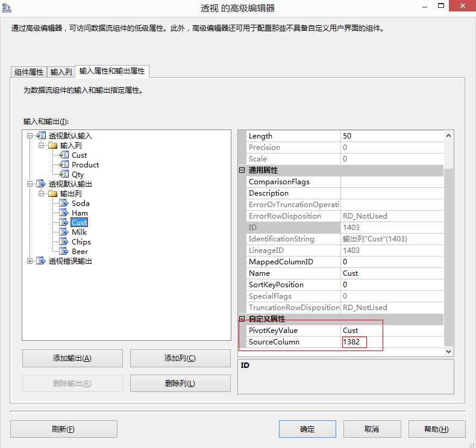
Task: Edit the Length value 50
Action: [392, 136]
